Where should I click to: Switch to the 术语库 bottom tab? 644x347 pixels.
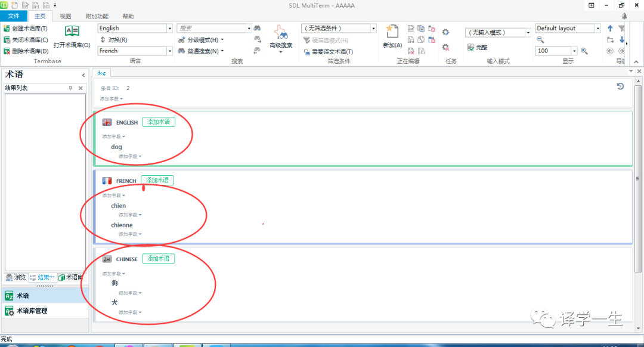pos(70,277)
